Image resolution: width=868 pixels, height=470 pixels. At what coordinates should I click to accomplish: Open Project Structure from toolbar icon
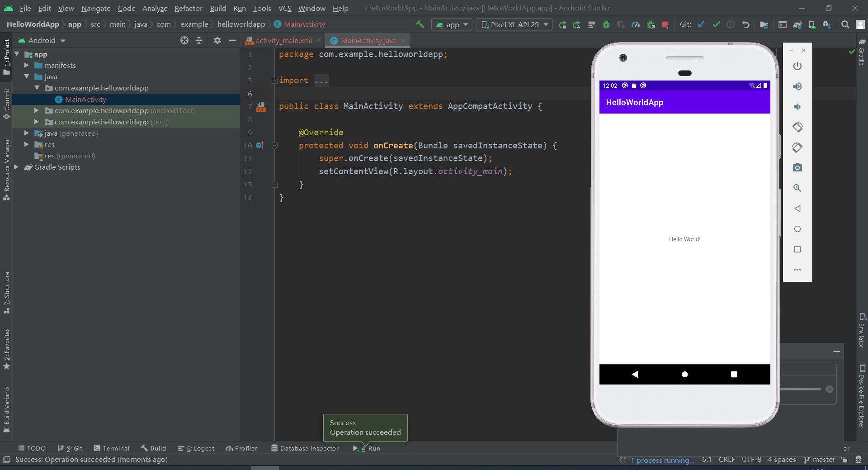tap(764, 25)
